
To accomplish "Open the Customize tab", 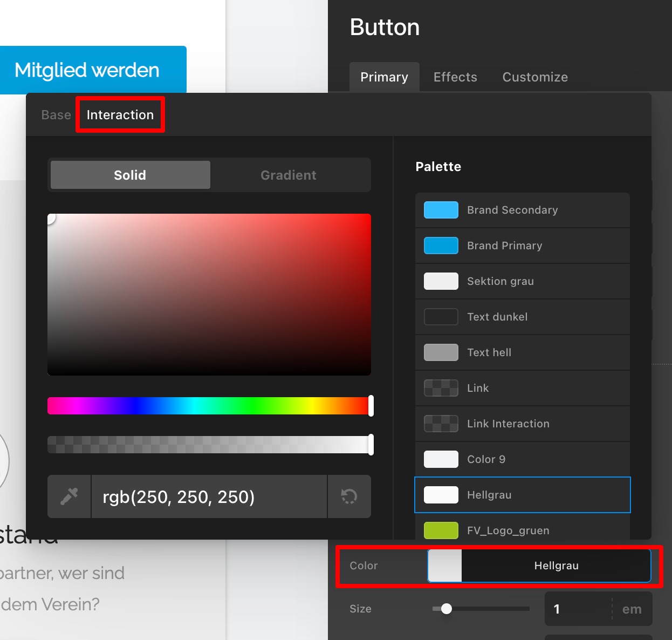I will 535,77.
